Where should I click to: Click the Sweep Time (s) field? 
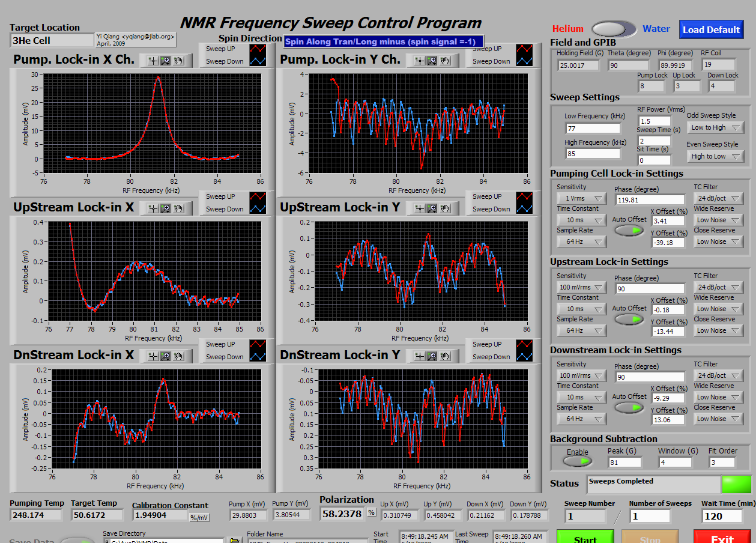(654, 141)
